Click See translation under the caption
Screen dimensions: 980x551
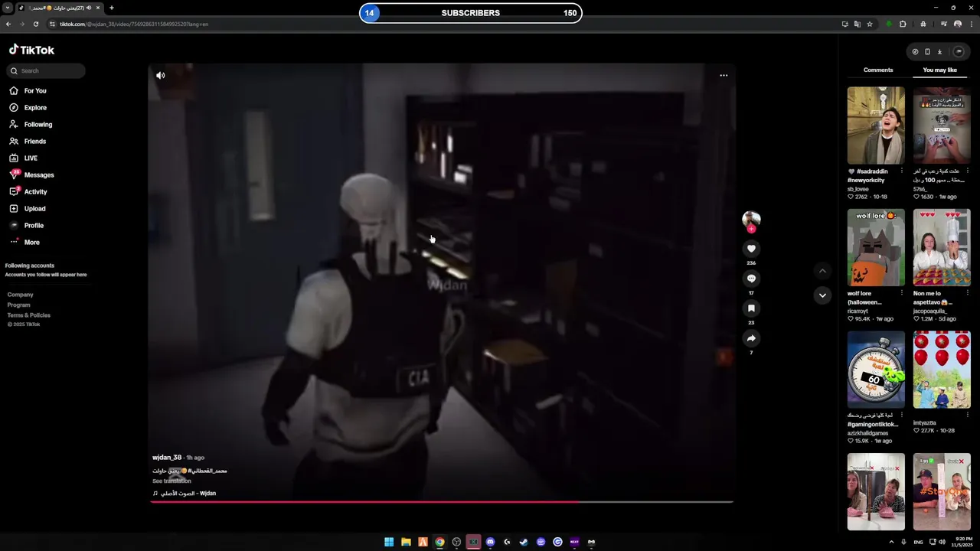pyautogui.click(x=171, y=481)
